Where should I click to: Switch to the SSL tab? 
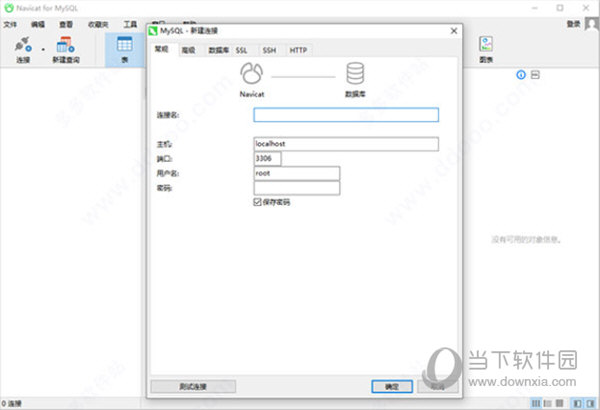241,50
